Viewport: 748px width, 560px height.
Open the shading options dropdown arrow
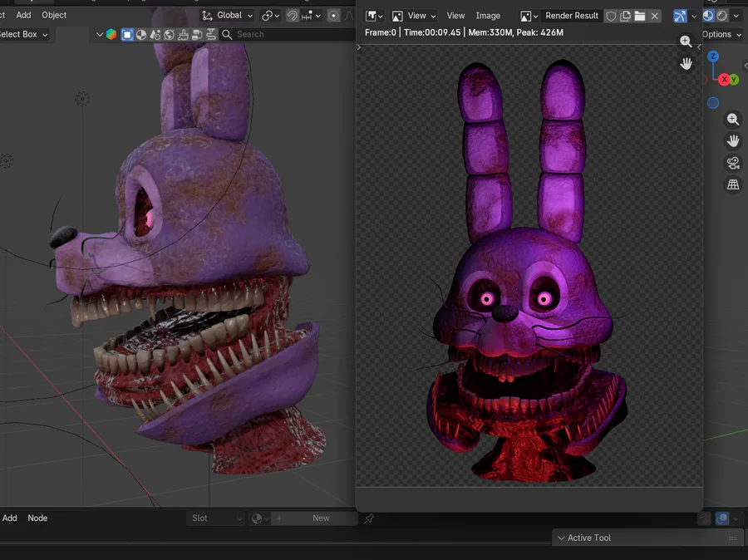pyautogui.click(x=736, y=16)
